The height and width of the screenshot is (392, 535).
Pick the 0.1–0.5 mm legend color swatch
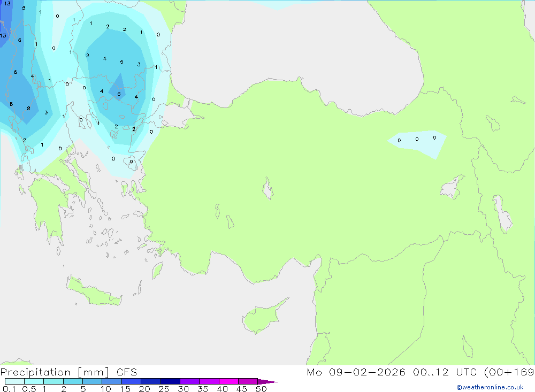14,381
